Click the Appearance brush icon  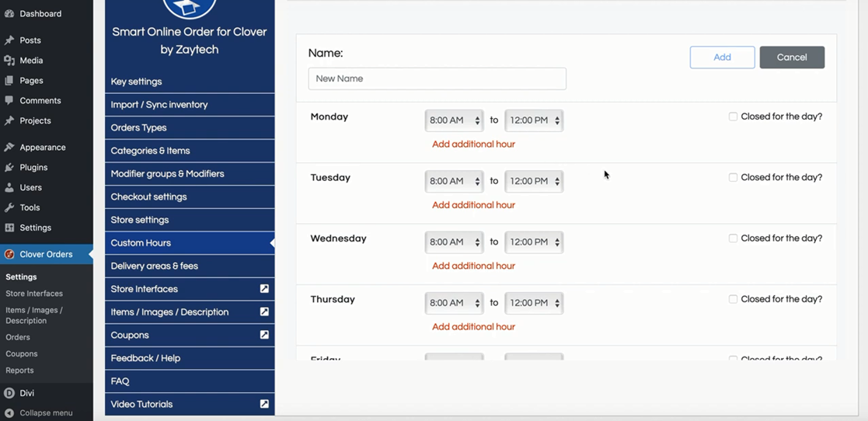coord(9,147)
